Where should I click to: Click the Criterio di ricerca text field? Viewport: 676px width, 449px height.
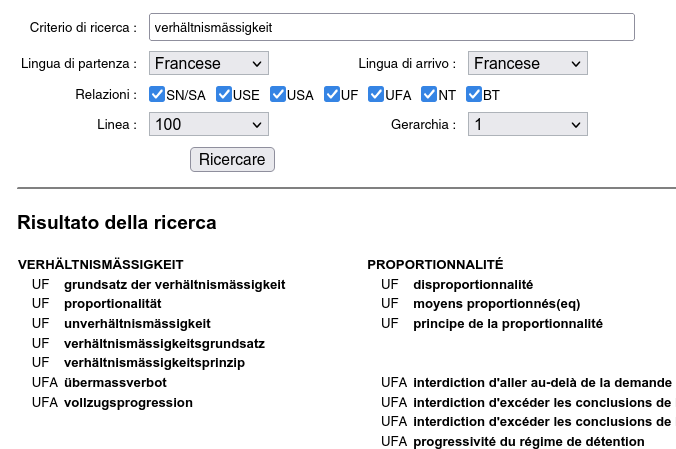pyautogui.click(x=391, y=27)
